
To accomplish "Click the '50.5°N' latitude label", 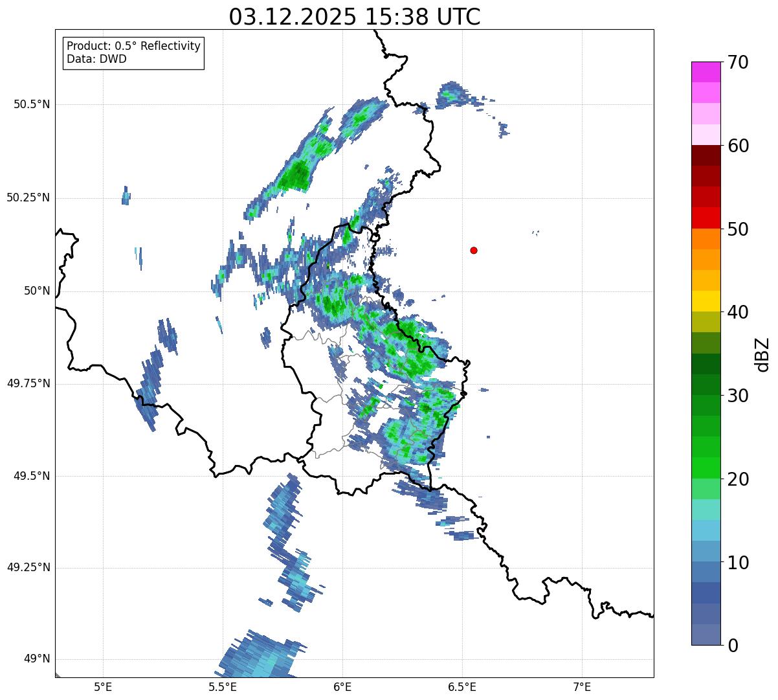I will coord(32,104).
